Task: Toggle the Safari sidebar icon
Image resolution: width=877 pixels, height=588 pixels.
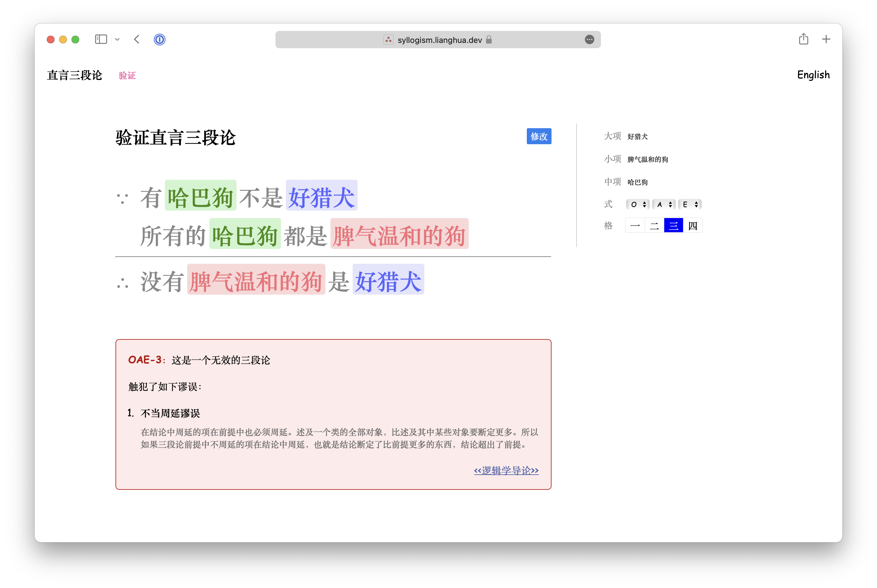Action: tap(101, 40)
